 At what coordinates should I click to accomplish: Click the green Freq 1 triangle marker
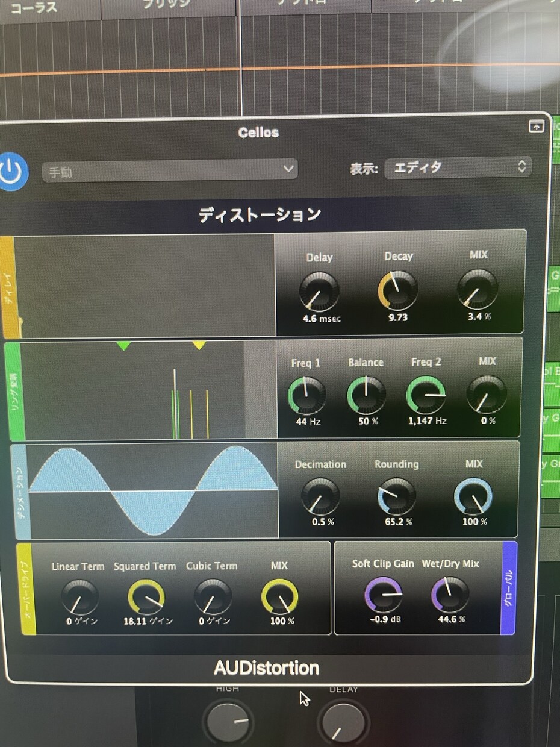point(123,346)
